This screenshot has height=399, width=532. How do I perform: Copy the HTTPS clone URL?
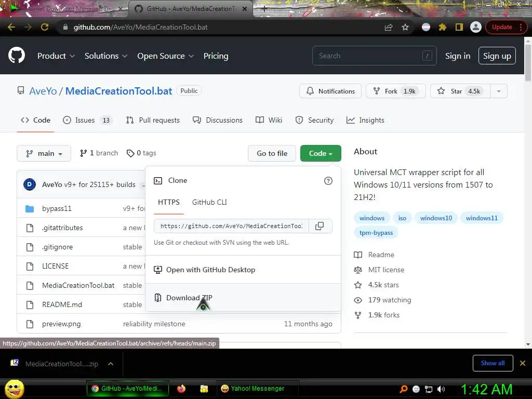(320, 226)
